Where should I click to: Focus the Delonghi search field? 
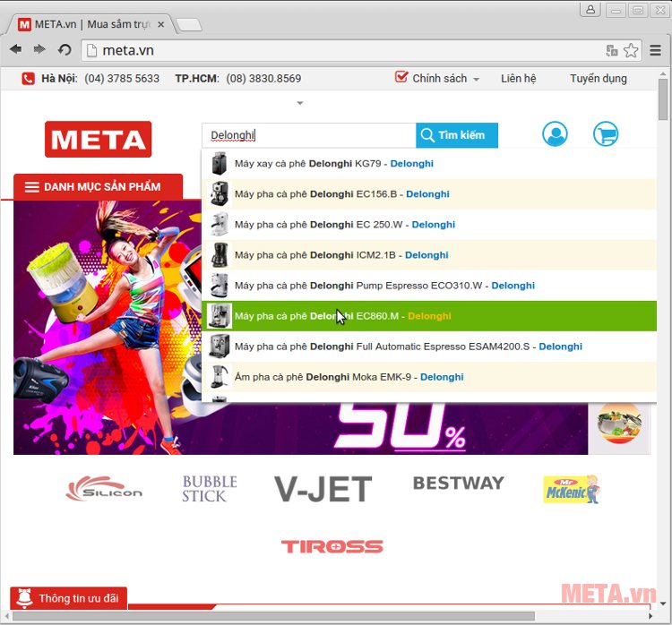click(x=308, y=135)
